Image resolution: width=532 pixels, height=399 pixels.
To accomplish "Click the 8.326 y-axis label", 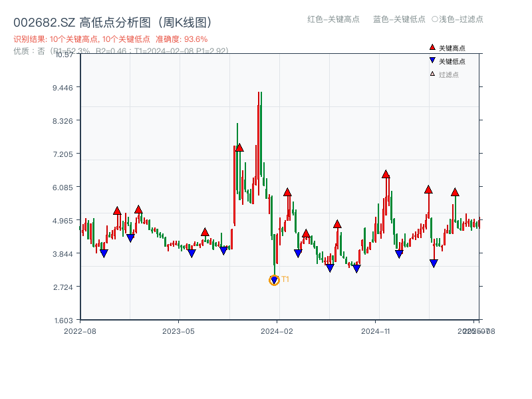I will [x=63, y=121].
